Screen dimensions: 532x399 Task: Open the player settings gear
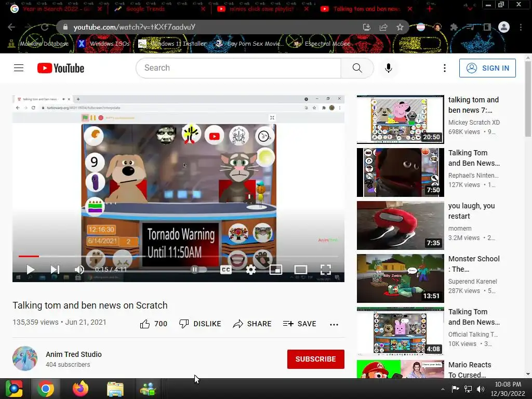(251, 270)
